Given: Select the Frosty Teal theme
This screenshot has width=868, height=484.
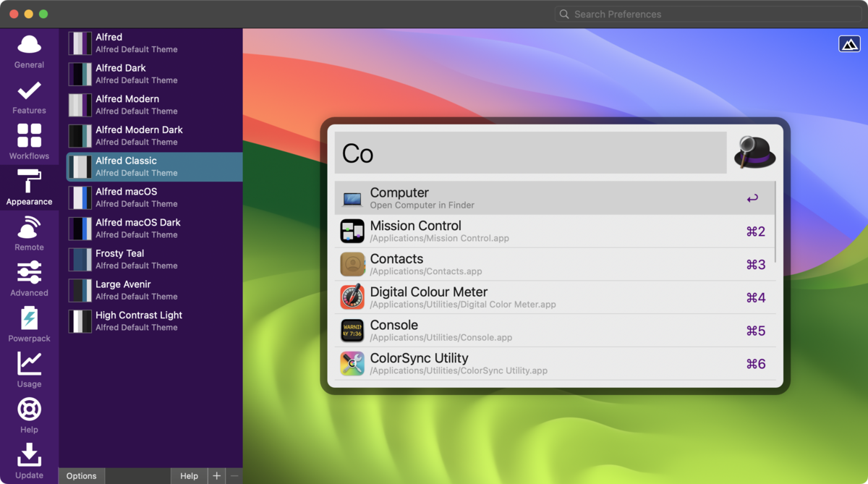Looking at the screenshot, I should (x=154, y=259).
